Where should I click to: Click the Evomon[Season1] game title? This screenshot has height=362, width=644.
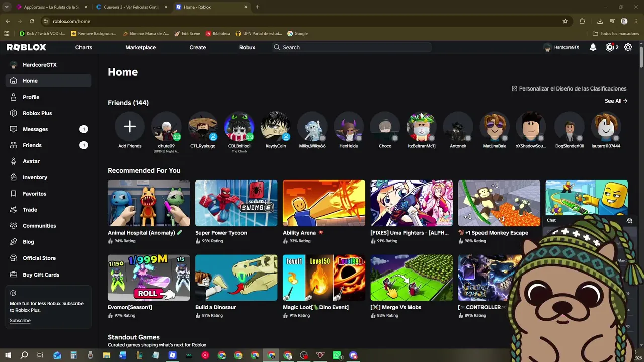pos(130,307)
